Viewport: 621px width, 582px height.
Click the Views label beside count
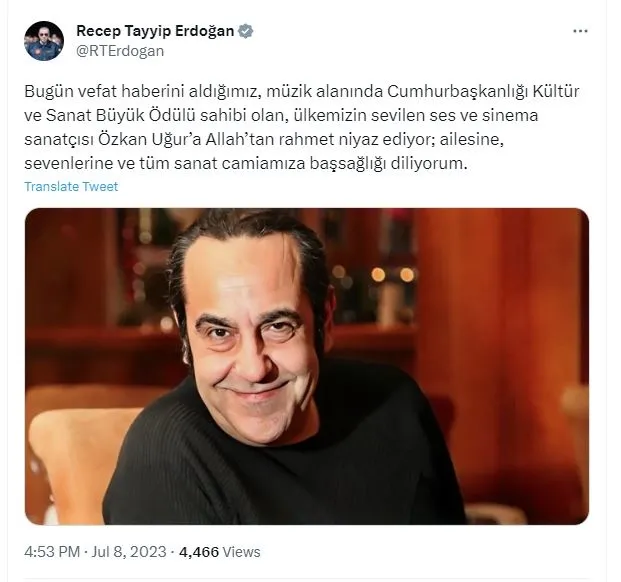point(241,552)
